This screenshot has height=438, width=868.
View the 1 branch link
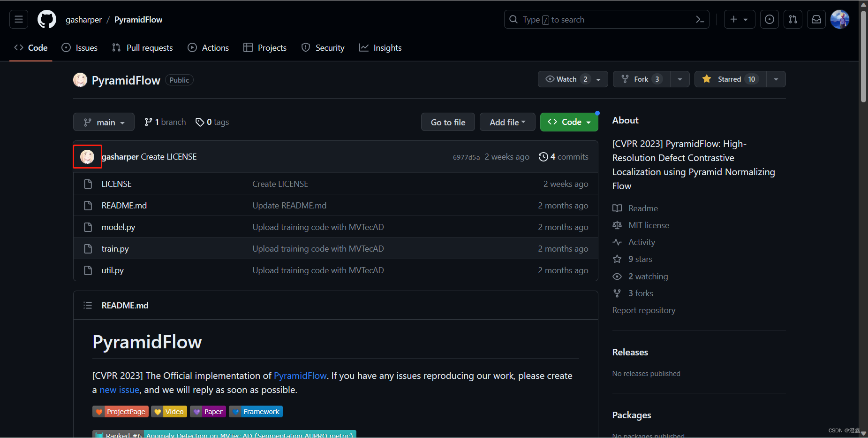165,122
